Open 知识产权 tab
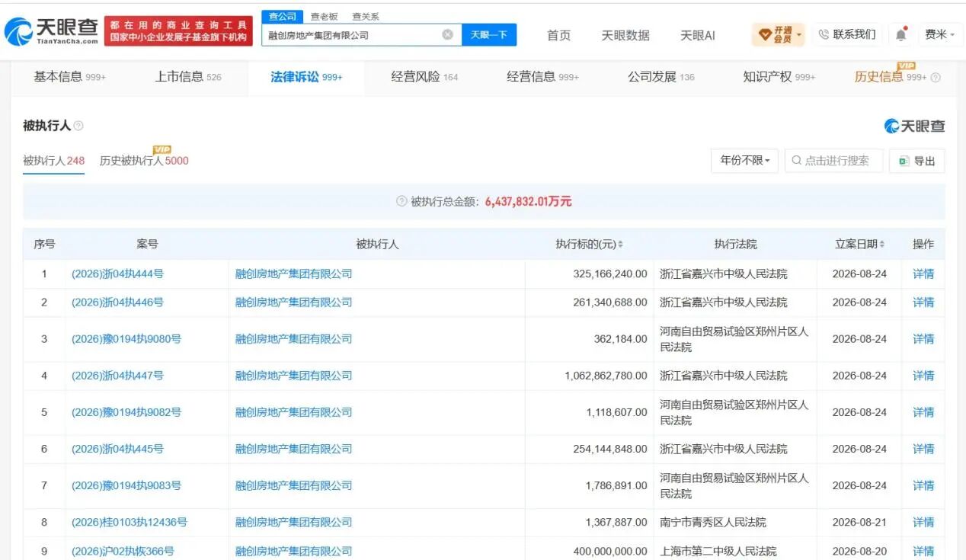Screen dimensions: 966x560 pyautogui.click(x=779, y=77)
